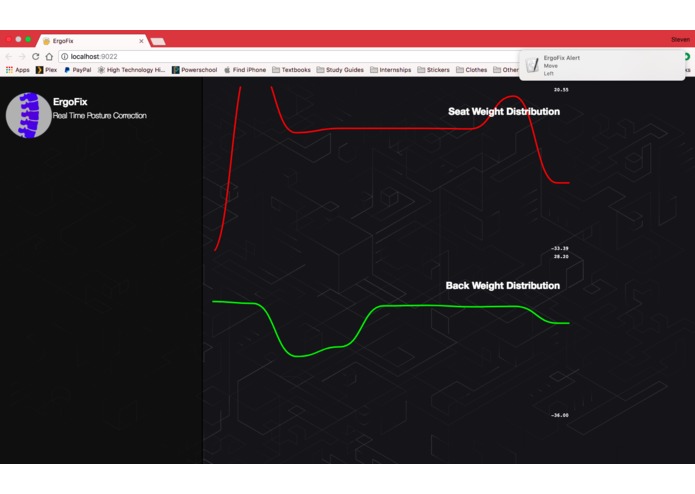Expand the Study Guides bookmark folder
695x494 pixels.
point(340,70)
